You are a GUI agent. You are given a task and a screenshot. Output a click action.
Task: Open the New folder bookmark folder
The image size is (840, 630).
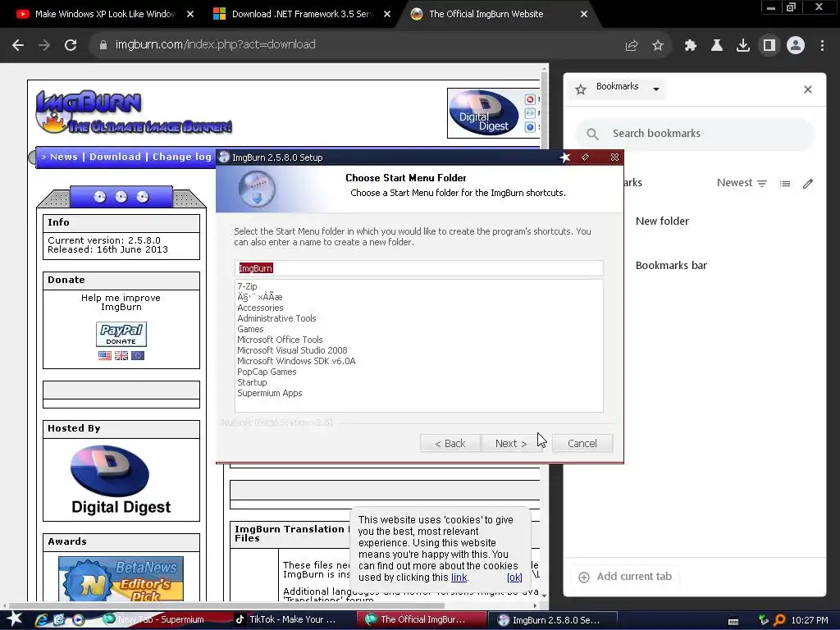click(x=662, y=221)
